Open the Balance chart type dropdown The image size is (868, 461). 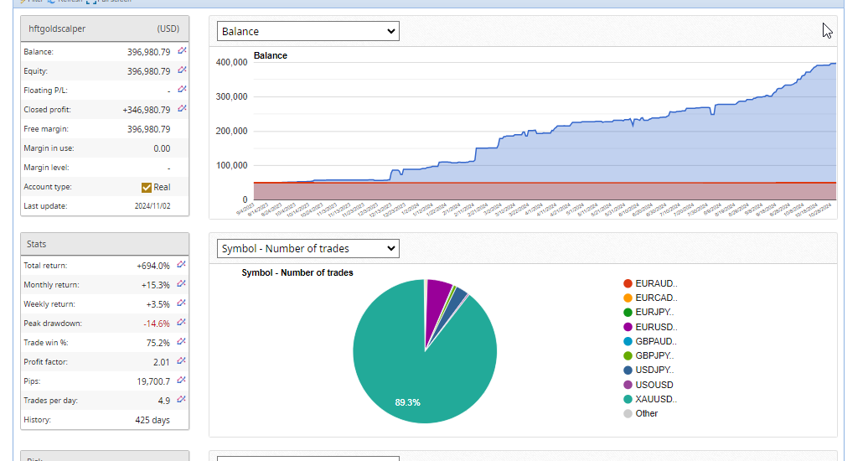pos(308,31)
